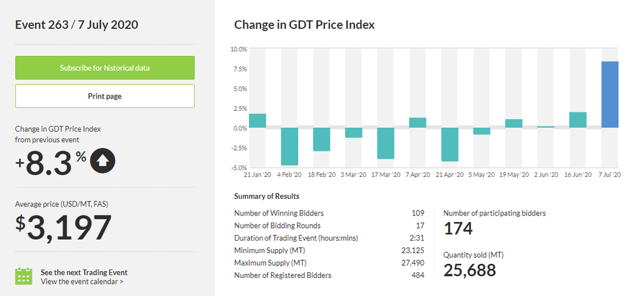Select the 5 May '20 chart bar
The width and height of the screenshot is (644, 296).
(482, 131)
